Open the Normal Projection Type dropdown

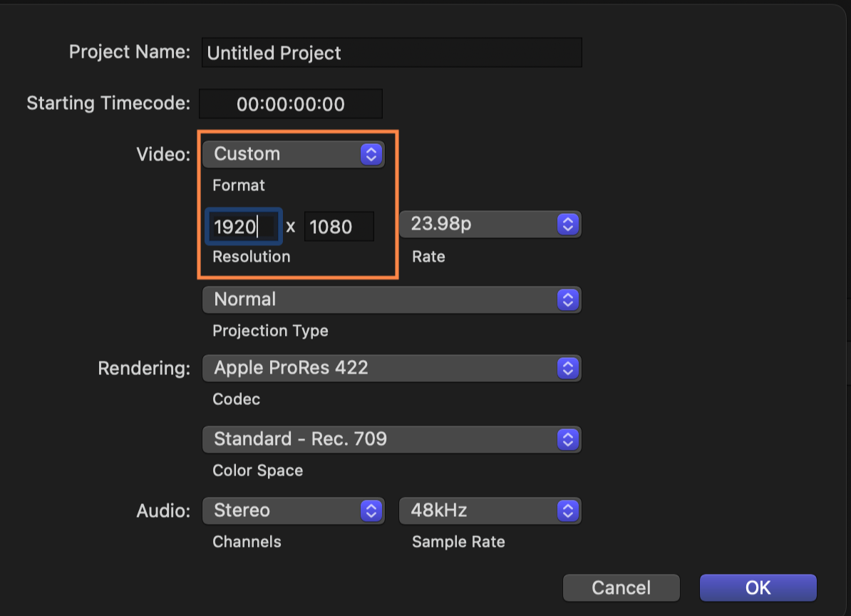coord(391,299)
